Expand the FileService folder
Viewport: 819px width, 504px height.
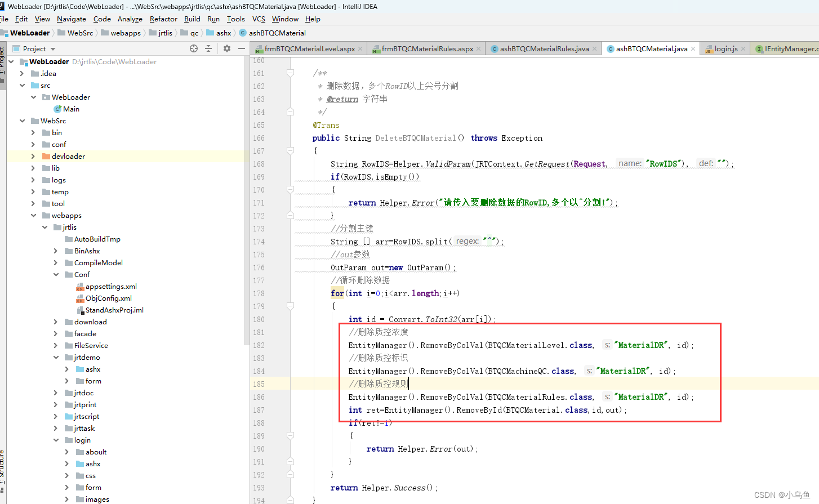[x=56, y=345]
